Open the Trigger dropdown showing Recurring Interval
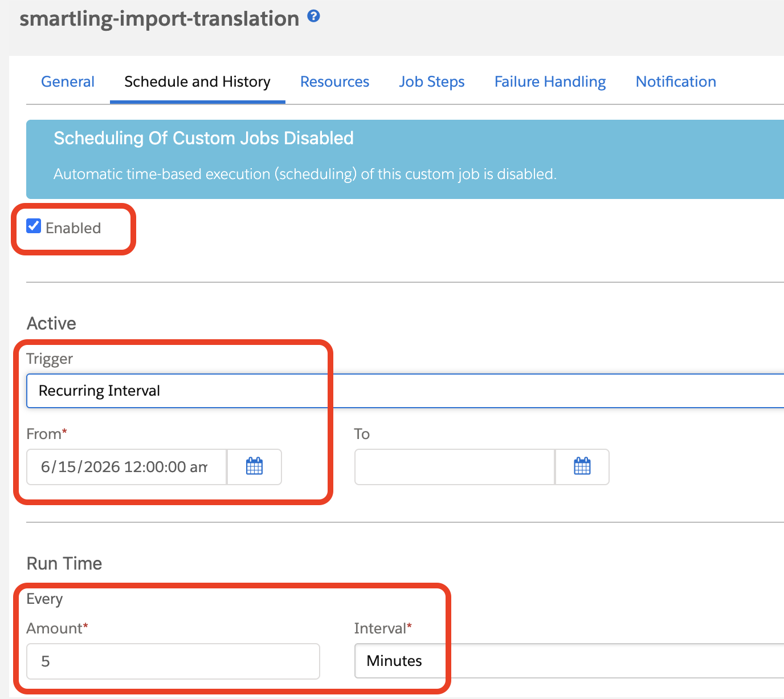This screenshot has width=784, height=699. point(405,391)
